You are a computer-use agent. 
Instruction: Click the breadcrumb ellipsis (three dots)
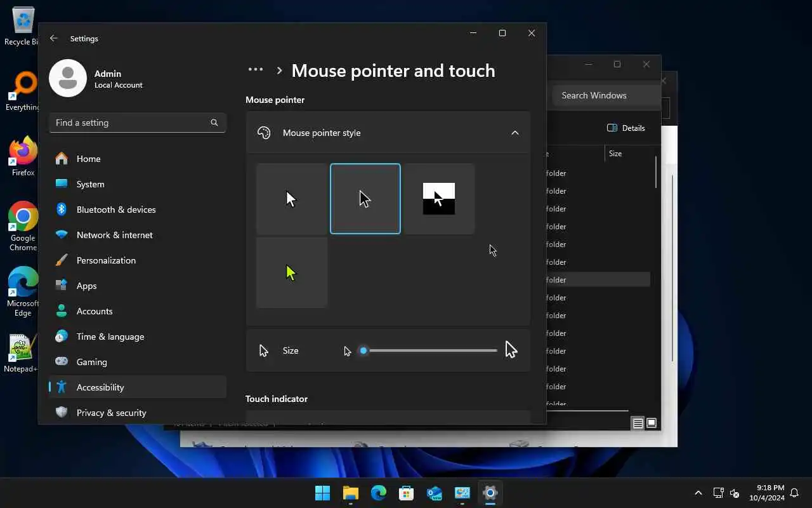255,70
